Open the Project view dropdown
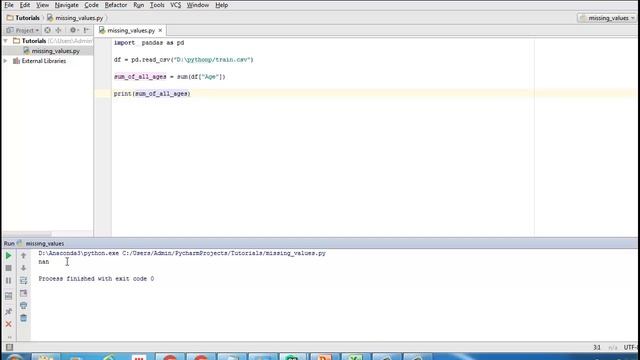Viewport: 640px width, 360px height. [23, 30]
